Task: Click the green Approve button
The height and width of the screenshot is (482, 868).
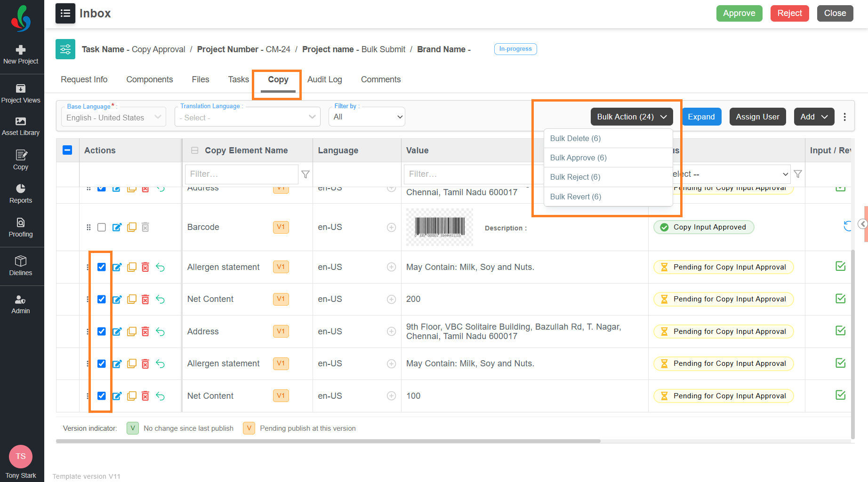Action: click(x=739, y=13)
